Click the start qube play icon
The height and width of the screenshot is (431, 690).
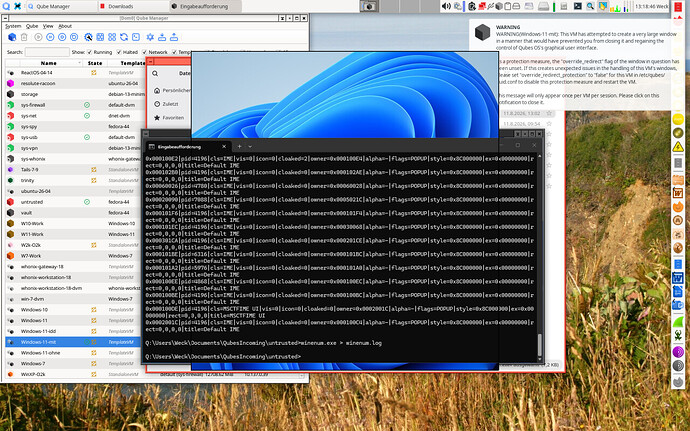(38, 37)
